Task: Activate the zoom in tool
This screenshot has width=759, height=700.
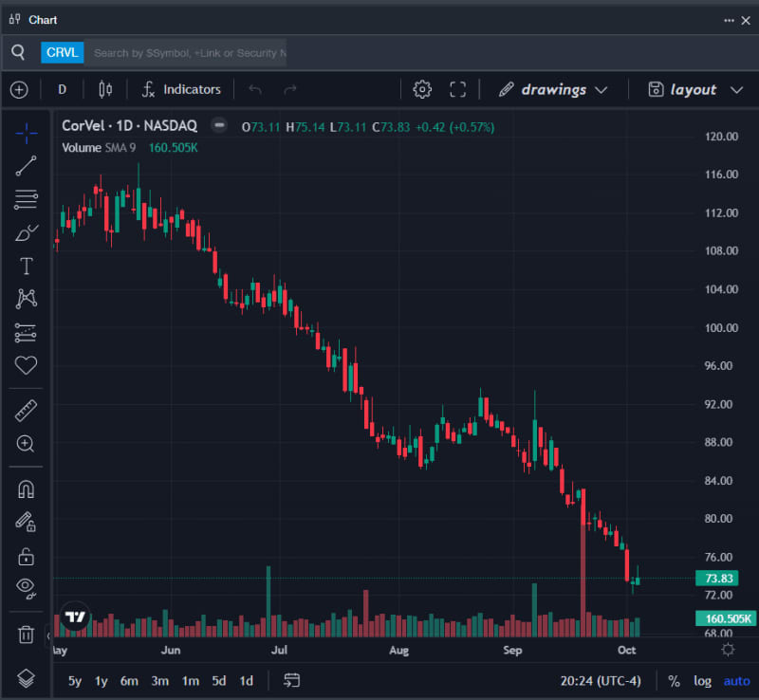Action: point(27,444)
